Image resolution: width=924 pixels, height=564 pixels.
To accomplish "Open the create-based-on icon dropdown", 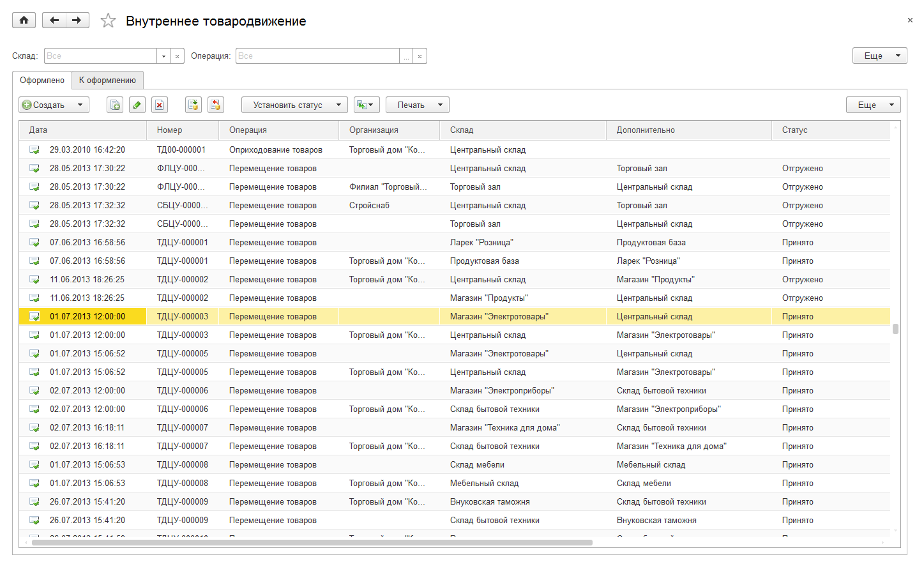I will [x=367, y=105].
